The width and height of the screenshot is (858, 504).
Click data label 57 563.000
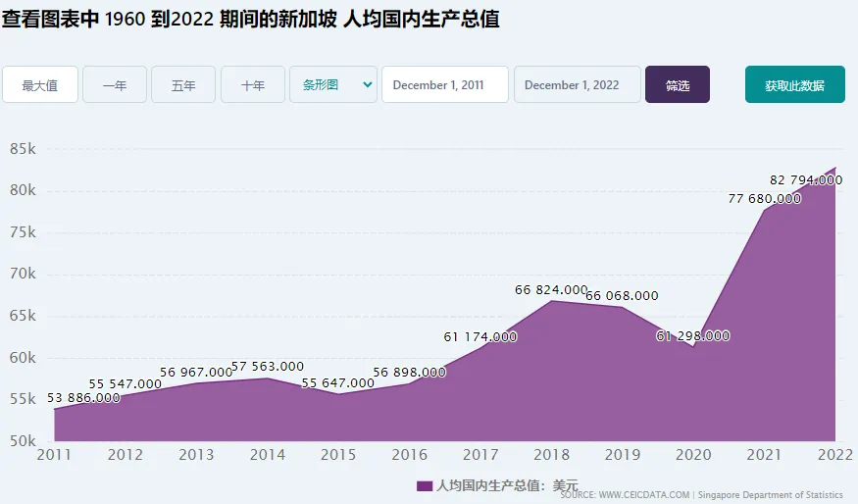coord(268,366)
